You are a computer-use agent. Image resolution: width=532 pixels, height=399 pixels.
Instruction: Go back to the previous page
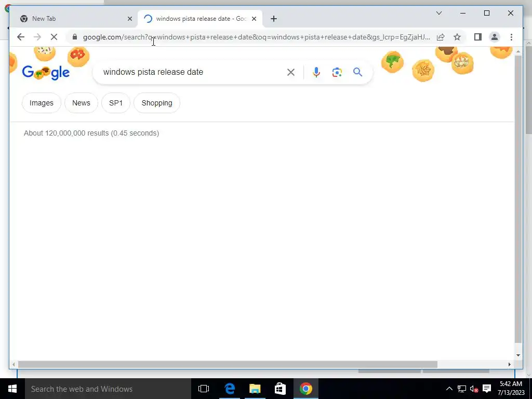(x=21, y=37)
